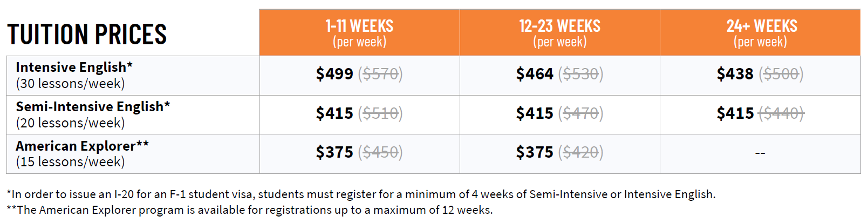The width and height of the screenshot is (868, 223).
Task: Select the $438 Intensive English price
Action: coord(735,74)
